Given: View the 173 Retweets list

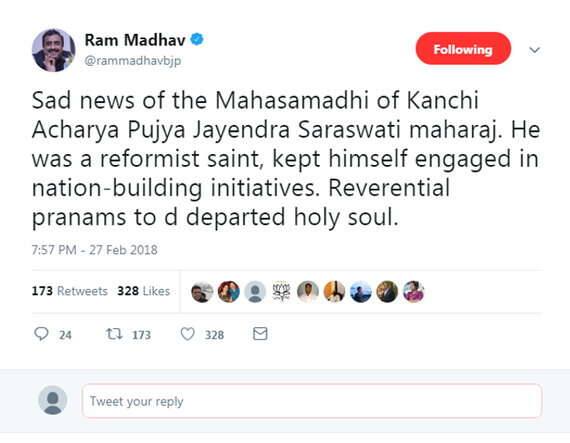Looking at the screenshot, I should (69, 291).
